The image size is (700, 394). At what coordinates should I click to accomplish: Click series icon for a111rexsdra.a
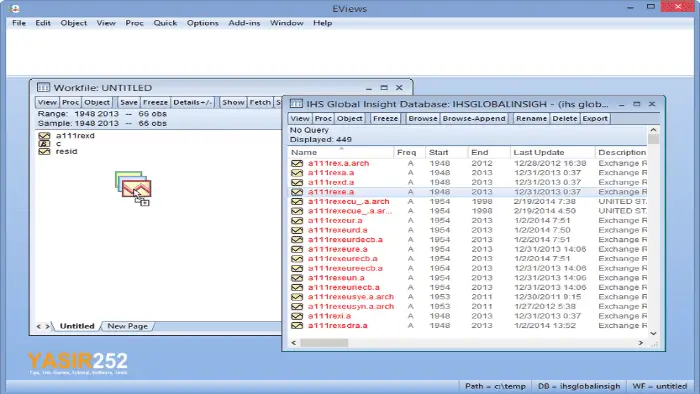(x=297, y=326)
